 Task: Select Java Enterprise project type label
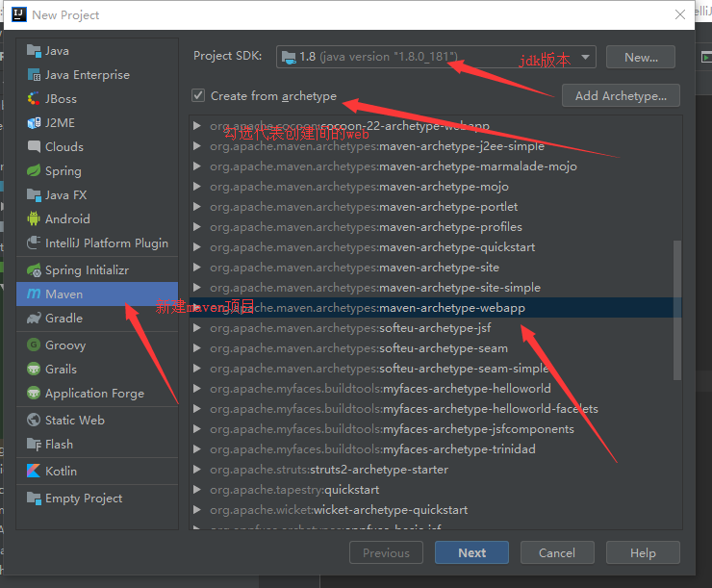[88, 75]
